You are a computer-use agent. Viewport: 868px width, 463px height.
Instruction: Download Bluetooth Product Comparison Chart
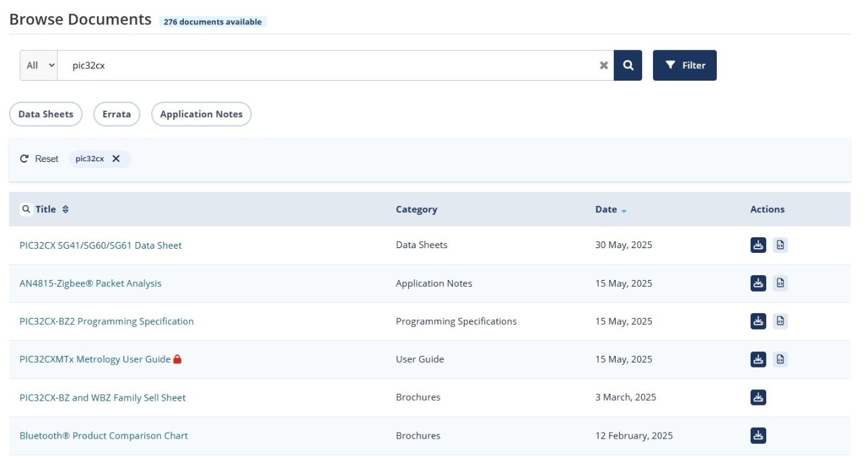758,435
